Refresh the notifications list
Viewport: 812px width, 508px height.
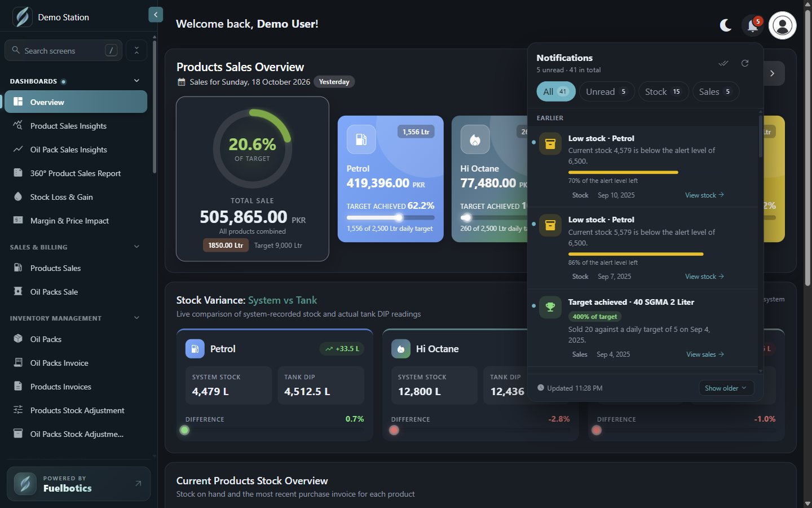click(745, 63)
